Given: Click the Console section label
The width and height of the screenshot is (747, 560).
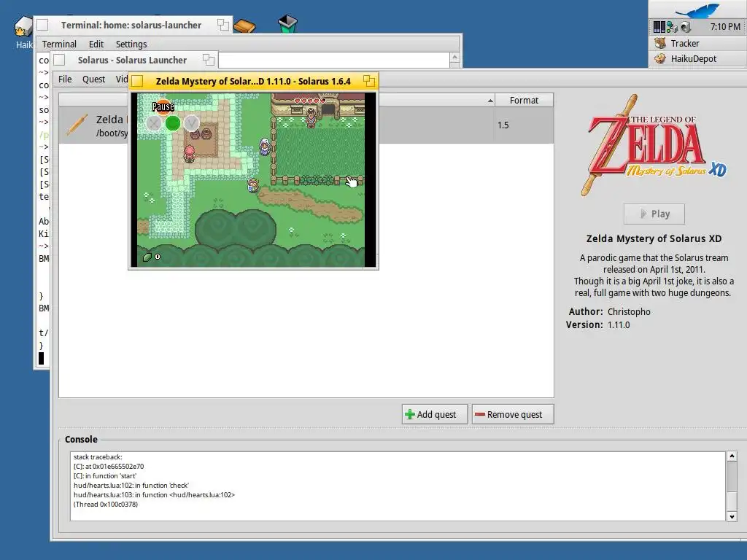Looking at the screenshot, I should 81,440.
